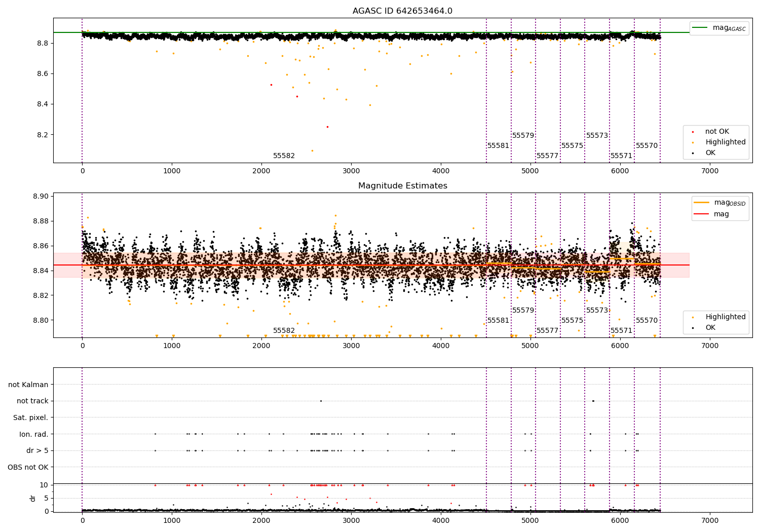Click the red dot swatch beside 'not OK'
Screen dimensions: 760x532
[693, 132]
